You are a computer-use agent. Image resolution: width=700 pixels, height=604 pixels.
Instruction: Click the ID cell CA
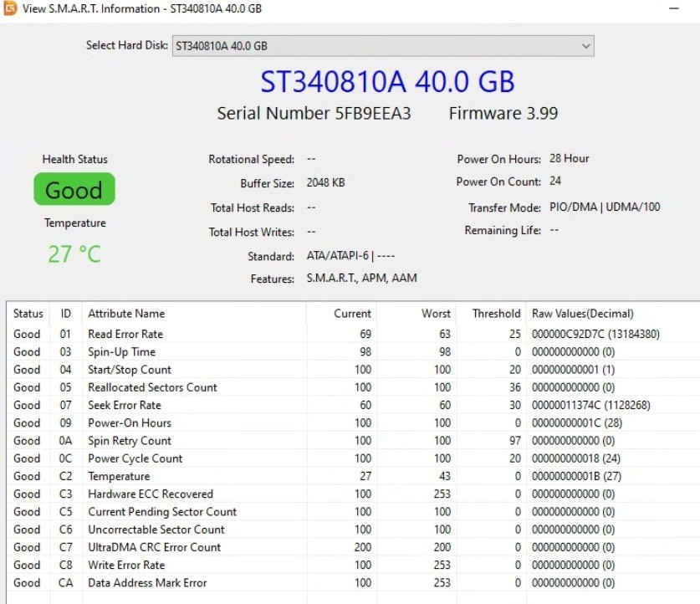pyautogui.click(x=65, y=582)
